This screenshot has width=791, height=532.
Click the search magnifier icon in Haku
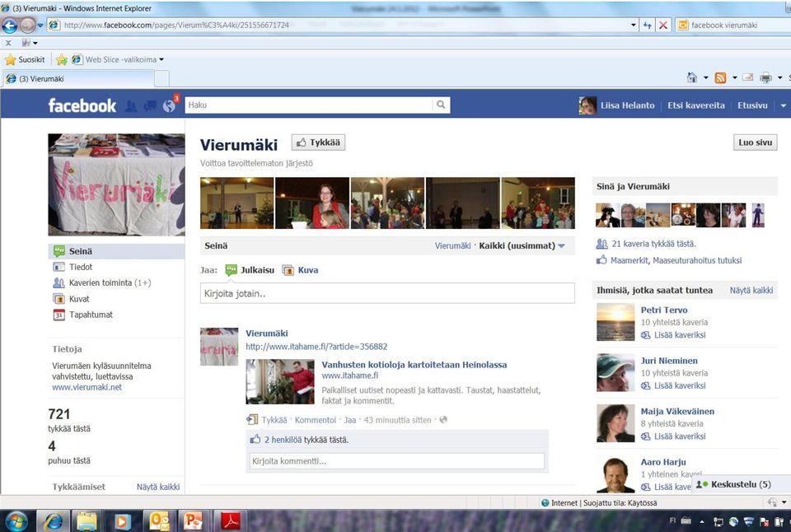pyautogui.click(x=441, y=105)
